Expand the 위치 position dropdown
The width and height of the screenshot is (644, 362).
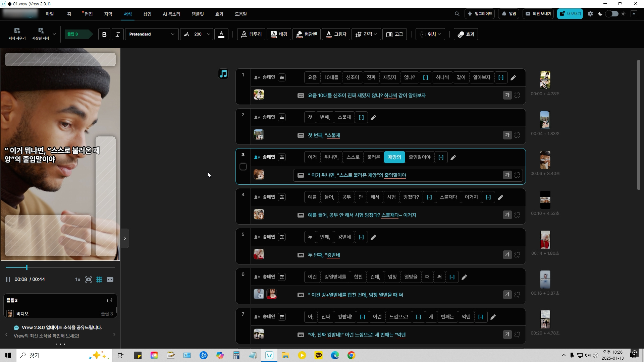(430, 34)
